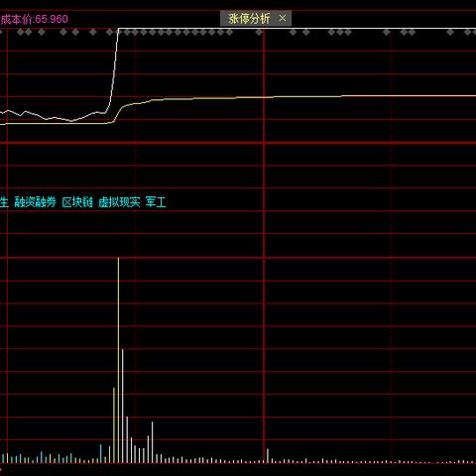Select the 区块链 concept tag

pos(77,202)
